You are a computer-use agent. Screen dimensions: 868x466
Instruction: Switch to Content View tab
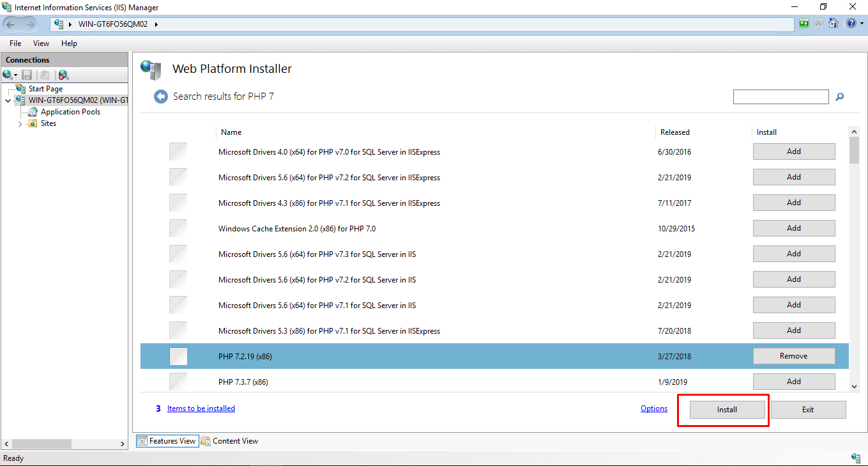tap(229, 441)
